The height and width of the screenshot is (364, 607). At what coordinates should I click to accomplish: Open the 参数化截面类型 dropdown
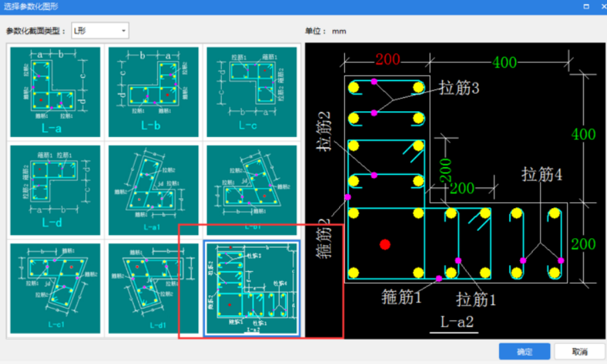pyautogui.click(x=100, y=31)
